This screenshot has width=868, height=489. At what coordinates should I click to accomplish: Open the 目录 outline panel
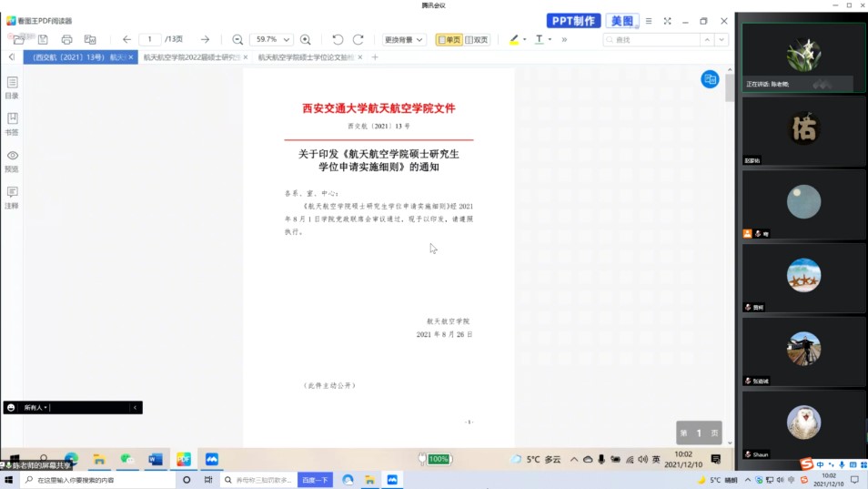click(x=12, y=87)
